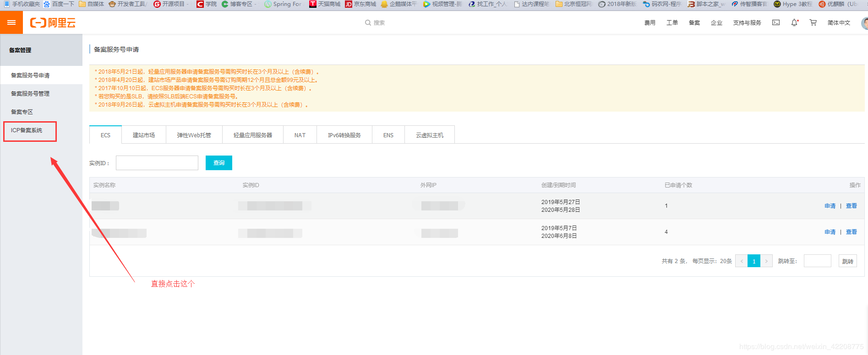Open 开发者工具 bookmark
This screenshot has width=868, height=355.
point(128,4)
